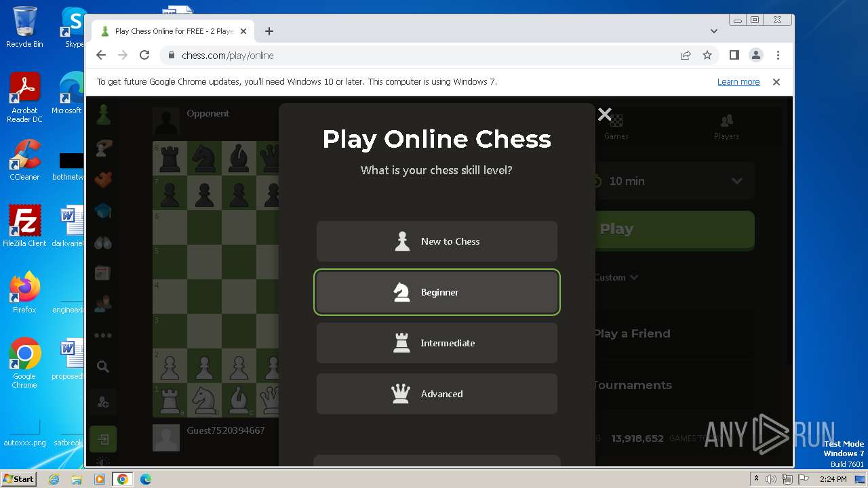Image resolution: width=868 pixels, height=488 pixels.
Task: Open the tab search chevron
Action: coord(714,31)
